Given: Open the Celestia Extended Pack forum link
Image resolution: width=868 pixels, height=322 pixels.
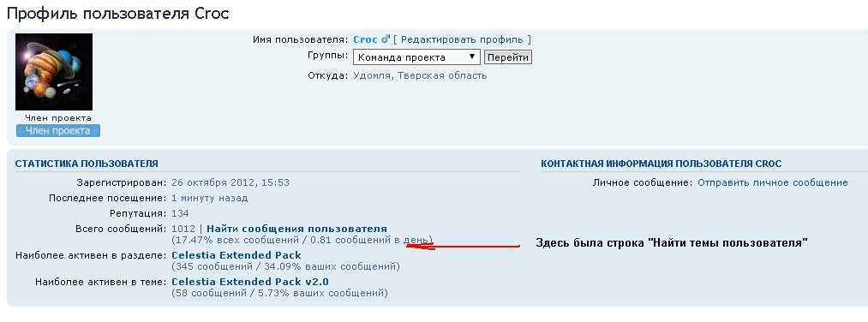Looking at the screenshot, I should (236, 255).
